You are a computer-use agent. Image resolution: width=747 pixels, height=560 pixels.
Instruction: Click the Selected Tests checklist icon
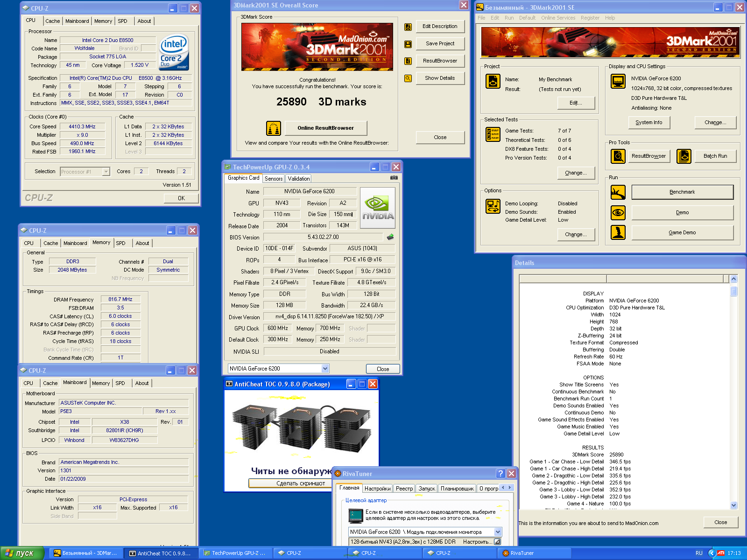point(493,134)
